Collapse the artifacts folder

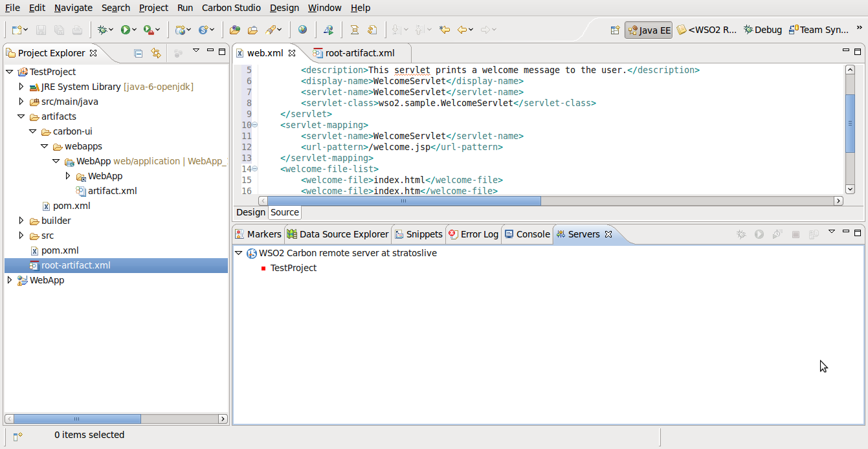pyautogui.click(x=21, y=116)
